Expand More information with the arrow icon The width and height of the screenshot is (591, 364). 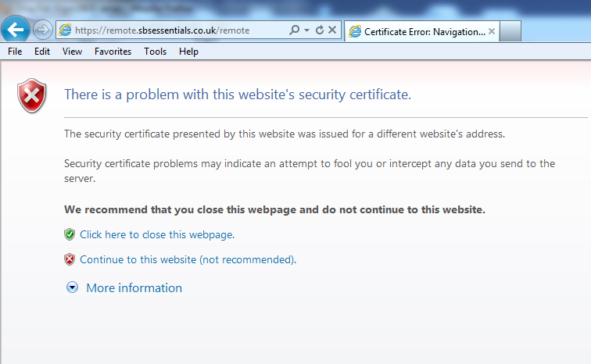click(x=73, y=287)
